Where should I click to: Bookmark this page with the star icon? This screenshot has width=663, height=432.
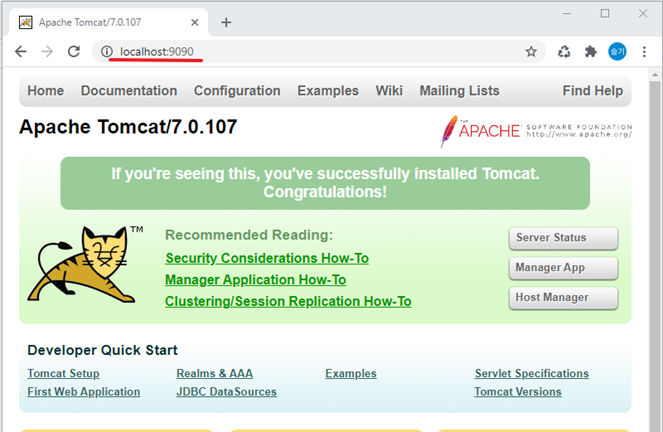[531, 52]
